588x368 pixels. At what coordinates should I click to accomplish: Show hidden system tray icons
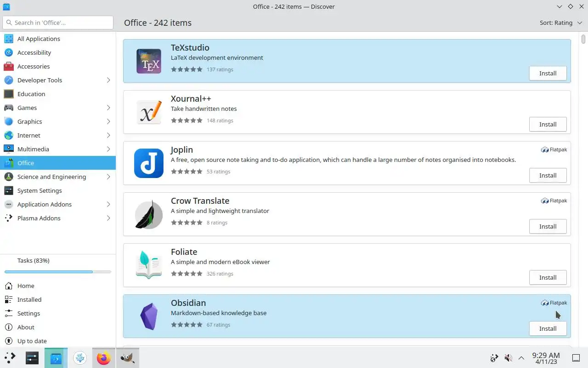[x=521, y=358]
